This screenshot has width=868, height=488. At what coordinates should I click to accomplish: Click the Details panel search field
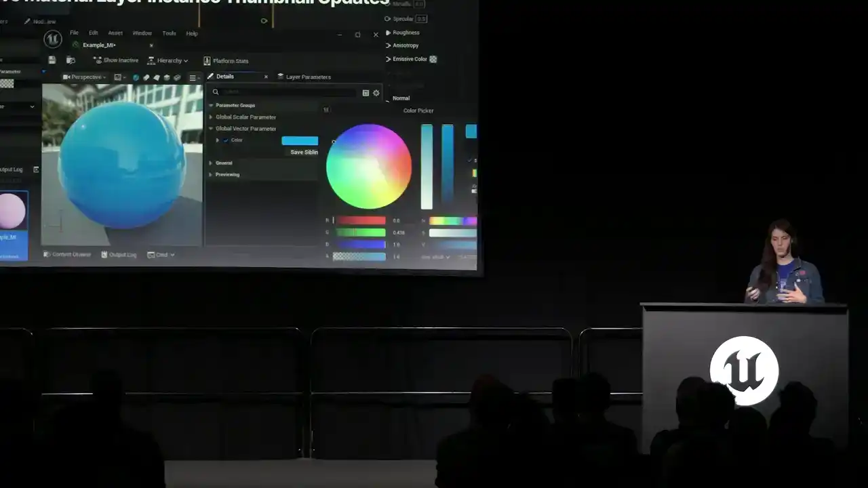tap(288, 92)
